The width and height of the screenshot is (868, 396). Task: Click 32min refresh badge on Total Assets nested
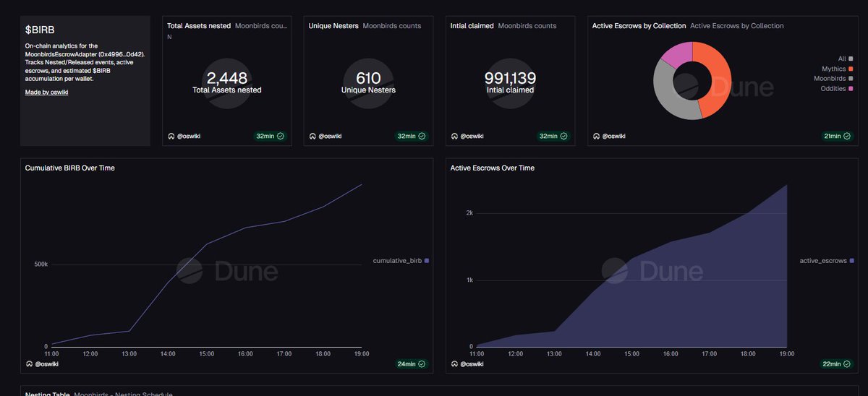(x=270, y=136)
